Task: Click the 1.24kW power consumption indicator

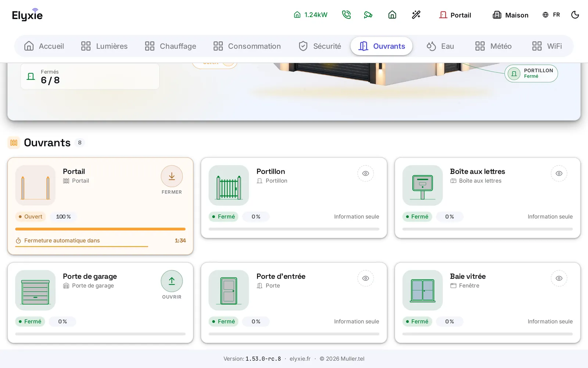Action: tap(311, 15)
